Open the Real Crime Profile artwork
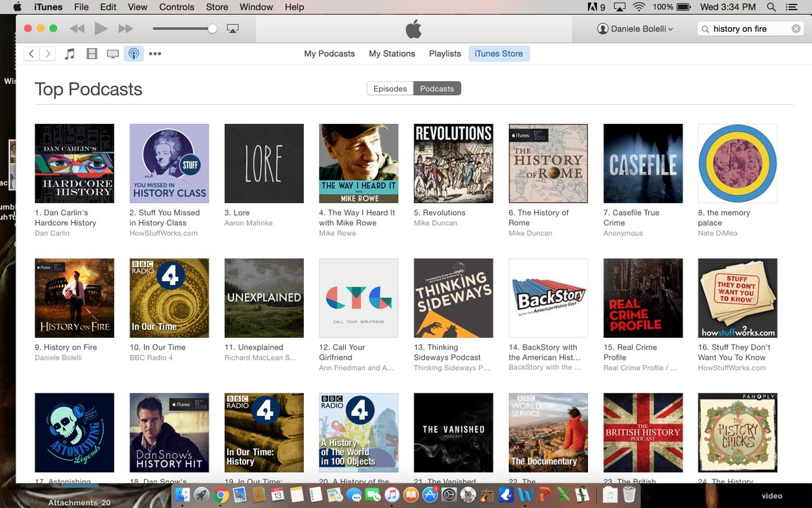The width and height of the screenshot is (812, 508). [x=643, y=298]
